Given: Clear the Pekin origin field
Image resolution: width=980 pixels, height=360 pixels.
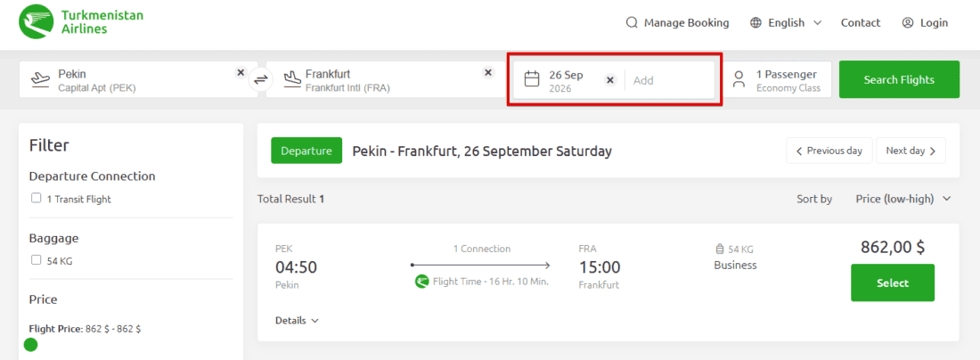Looking at the screenshot, I should point(241,72).
